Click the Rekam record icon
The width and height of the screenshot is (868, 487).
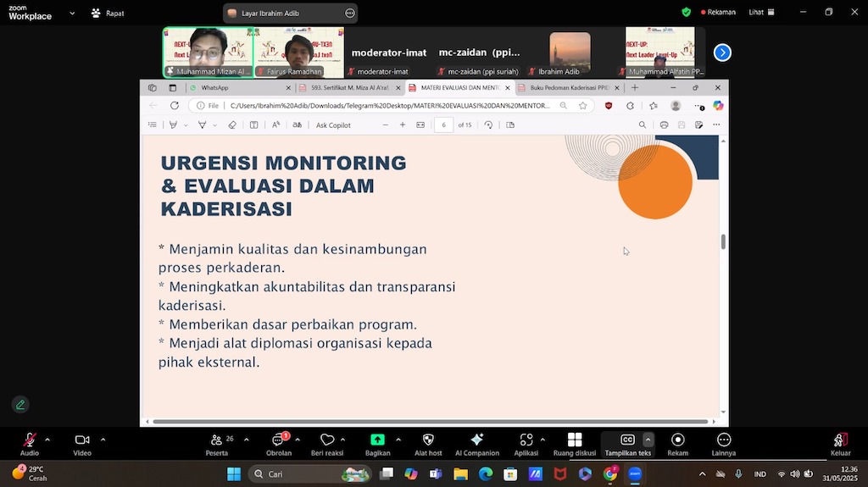tap(677, 440)
